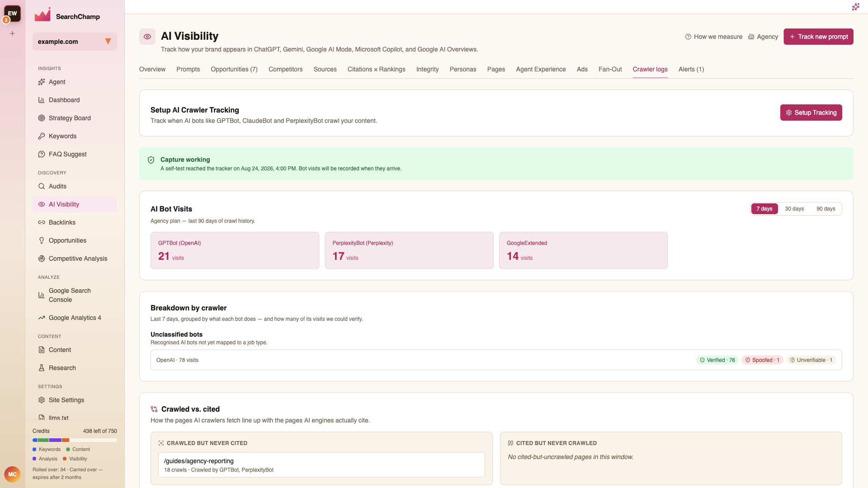Open the Integrity tab
The height and width of the screenshot is (488, 868).
pyautogui.click(x=428, y=69)
